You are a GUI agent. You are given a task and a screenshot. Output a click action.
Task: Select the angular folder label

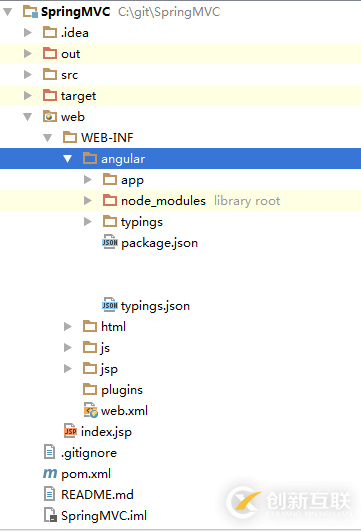(123, 159)
